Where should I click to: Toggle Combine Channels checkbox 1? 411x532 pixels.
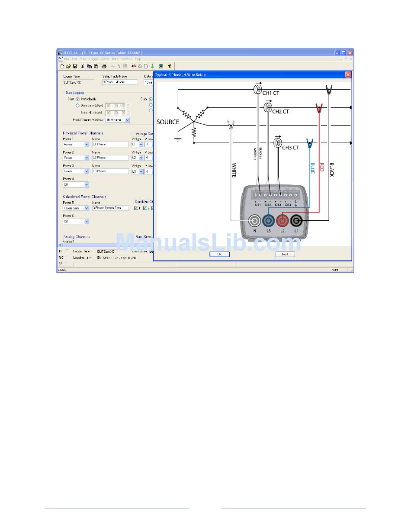[136, 208]
